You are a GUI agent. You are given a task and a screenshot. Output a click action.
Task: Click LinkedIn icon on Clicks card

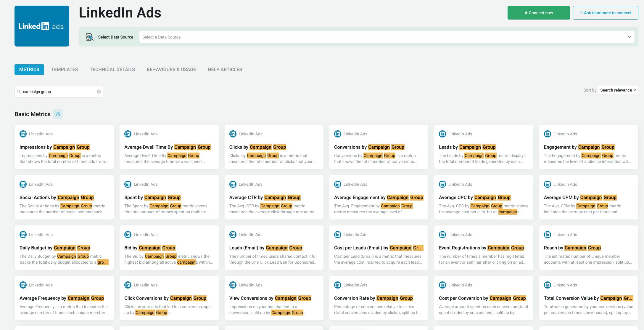[x=233, y=134]
